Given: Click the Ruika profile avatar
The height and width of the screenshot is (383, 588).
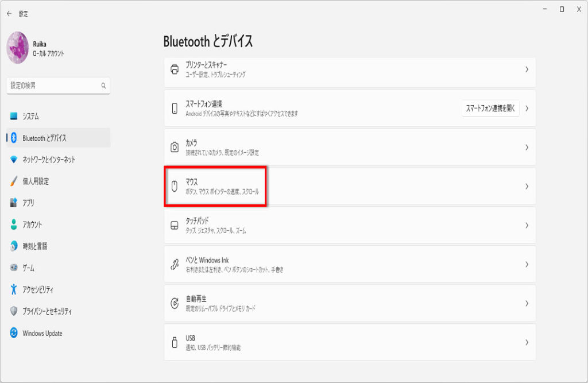Looking at the screenshot, I should pyautogui.click(x=18, y=47).
